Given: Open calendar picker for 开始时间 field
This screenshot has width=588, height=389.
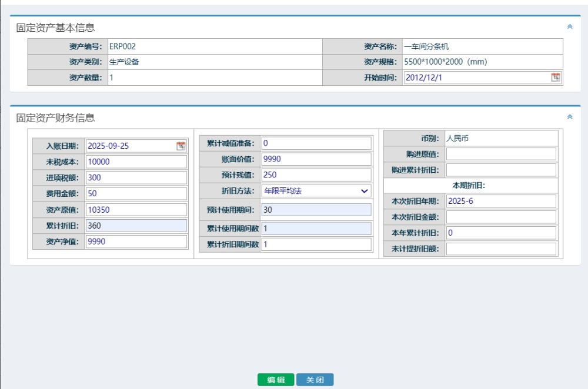Looking at the screenshot, I should (x=555, y=78).
